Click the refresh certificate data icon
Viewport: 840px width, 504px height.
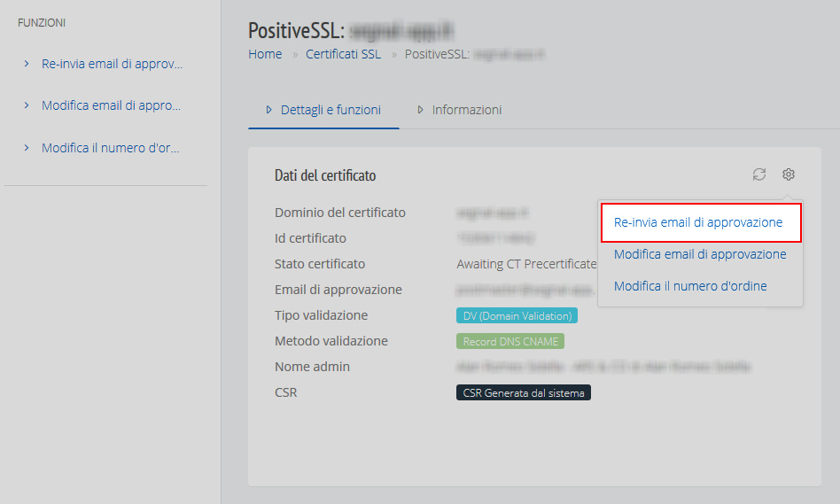759,174
